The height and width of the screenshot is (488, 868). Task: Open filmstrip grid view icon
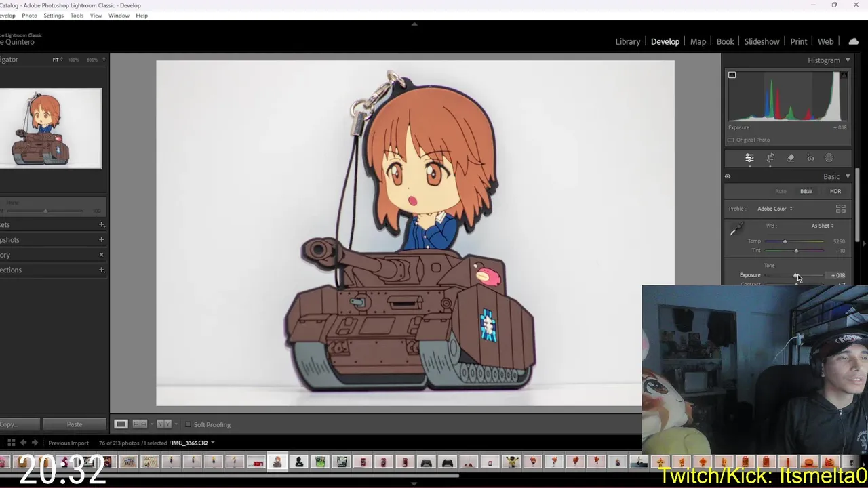[11, 443]
